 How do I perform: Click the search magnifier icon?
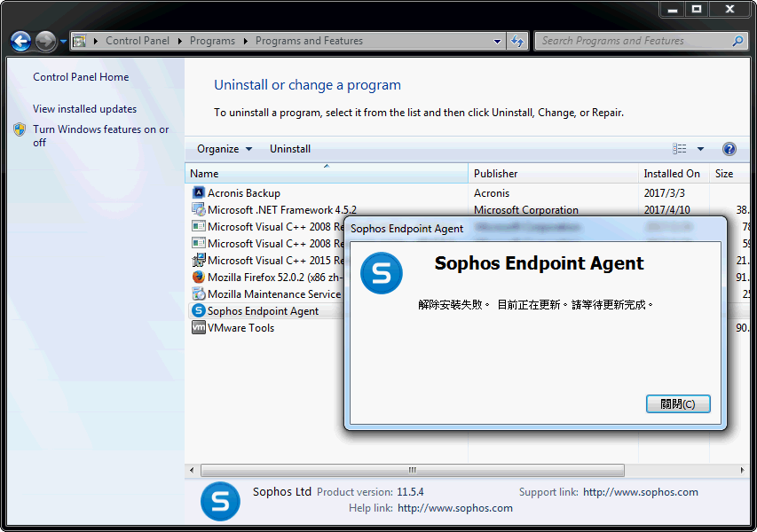(x=737, y=41)
